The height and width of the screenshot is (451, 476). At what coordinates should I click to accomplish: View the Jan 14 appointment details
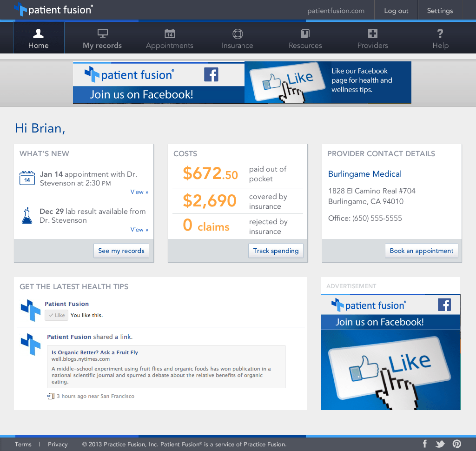139,192
